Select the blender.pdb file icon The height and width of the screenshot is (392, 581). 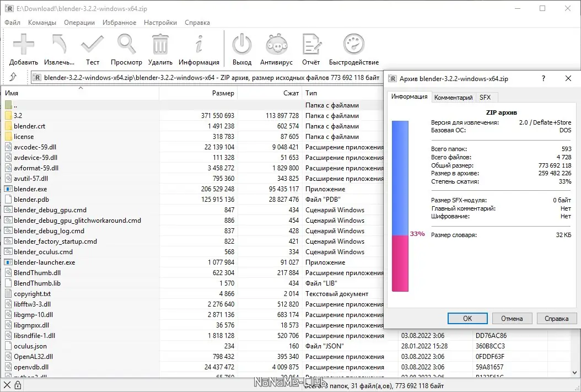tap(8, 200)
